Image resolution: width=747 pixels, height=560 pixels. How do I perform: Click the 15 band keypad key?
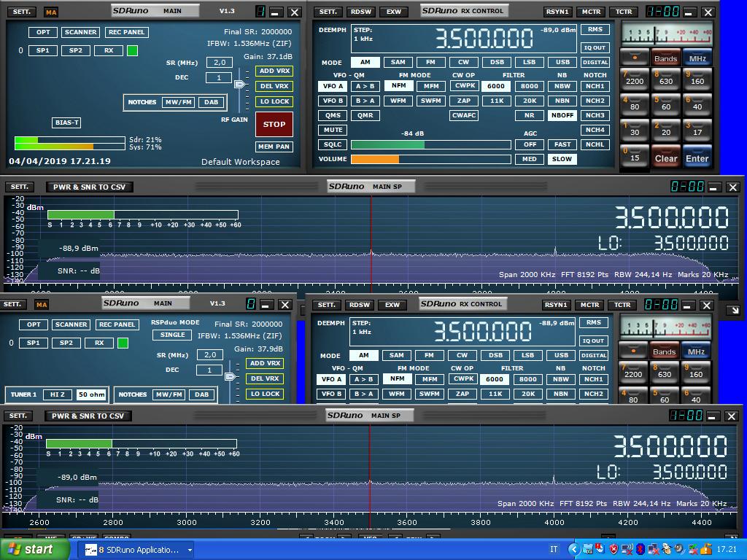coord(635,157)
